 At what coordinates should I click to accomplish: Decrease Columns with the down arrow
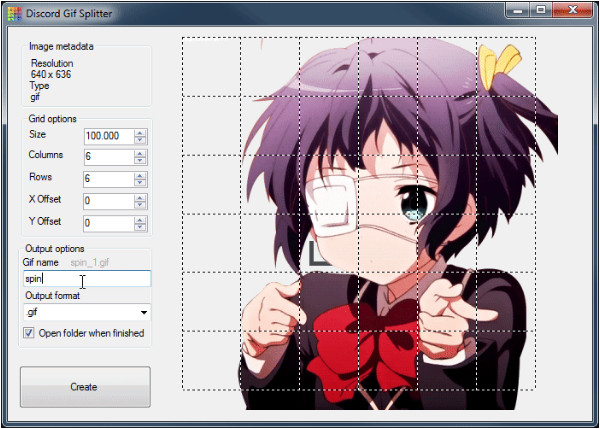click(140, 161)
